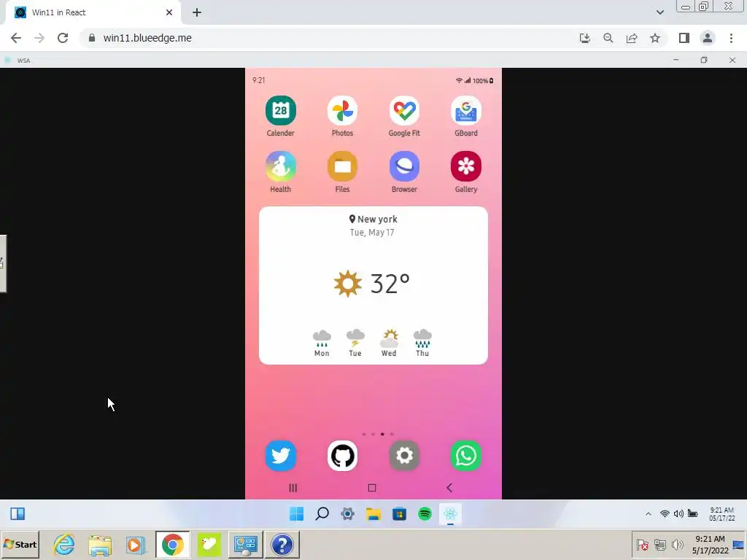Open the GBoard app icon
Viewport: 747px width, 560px height.
point(465,111)
